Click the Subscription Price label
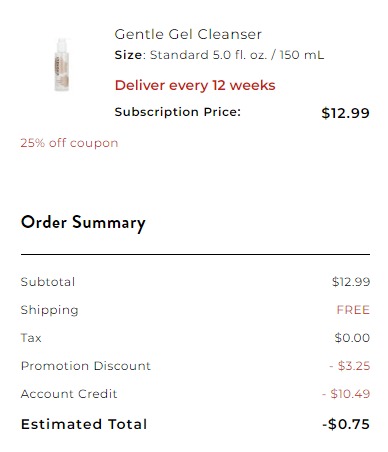Screen dimensions: 388x452 [x=177, y=112]
